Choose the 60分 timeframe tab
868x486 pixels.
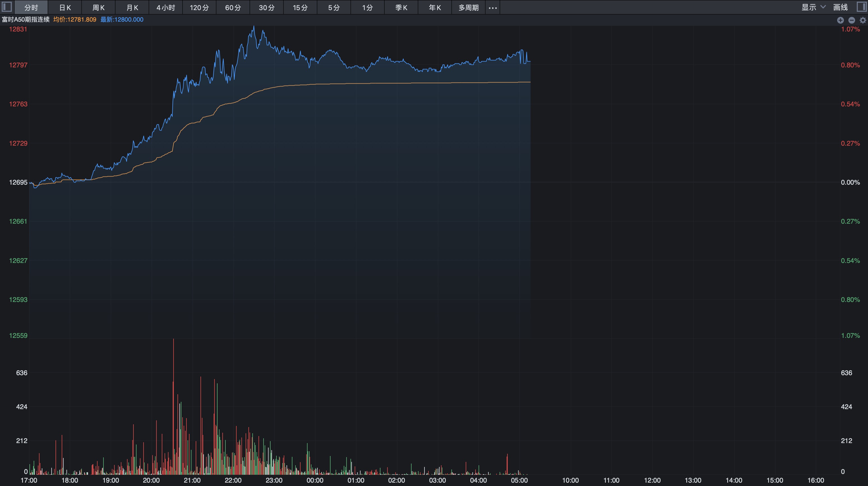pos(233,7)
